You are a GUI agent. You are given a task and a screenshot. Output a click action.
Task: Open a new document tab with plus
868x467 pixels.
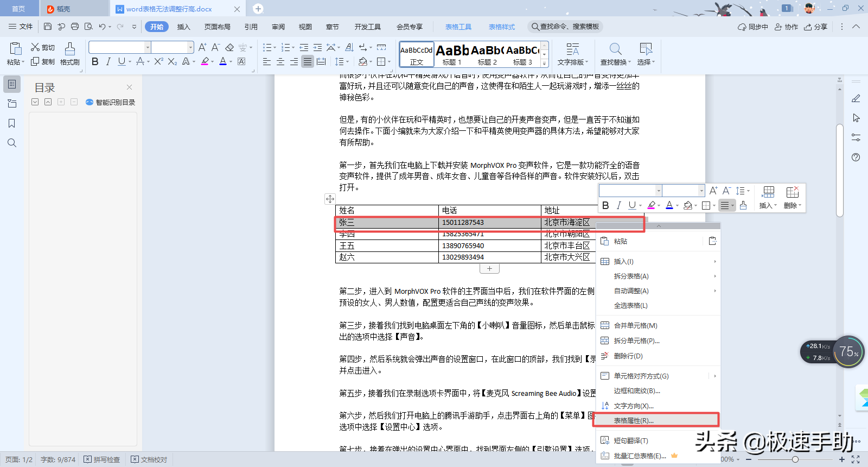coord(258,9)
